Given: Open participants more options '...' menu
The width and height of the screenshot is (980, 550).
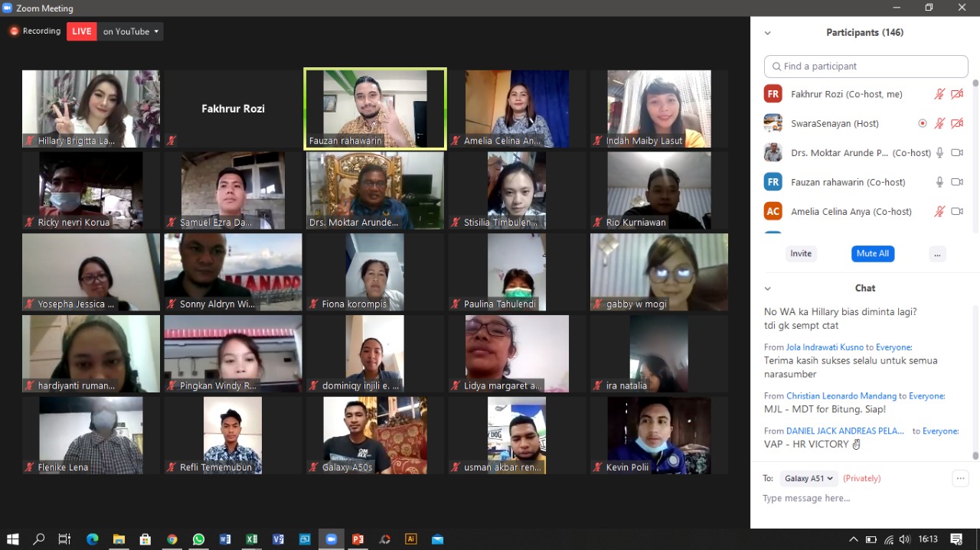Looking at the screenshot, I should [937, 254].
